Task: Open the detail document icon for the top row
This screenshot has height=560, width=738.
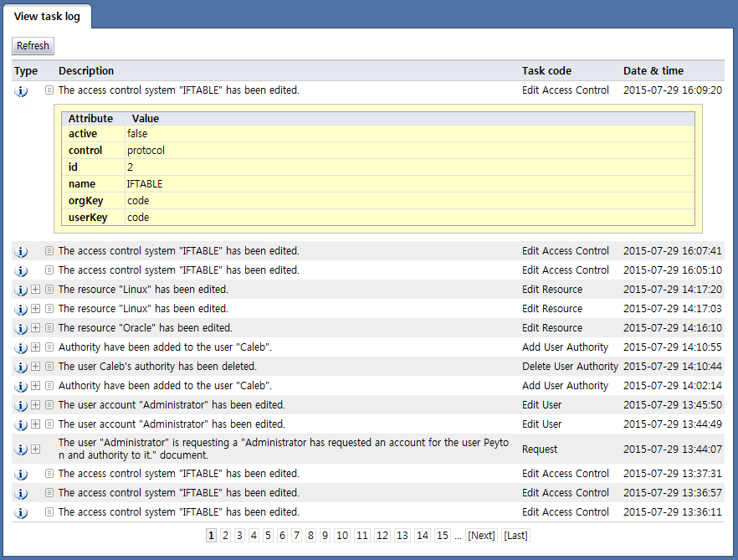Action: click(49, 90)
